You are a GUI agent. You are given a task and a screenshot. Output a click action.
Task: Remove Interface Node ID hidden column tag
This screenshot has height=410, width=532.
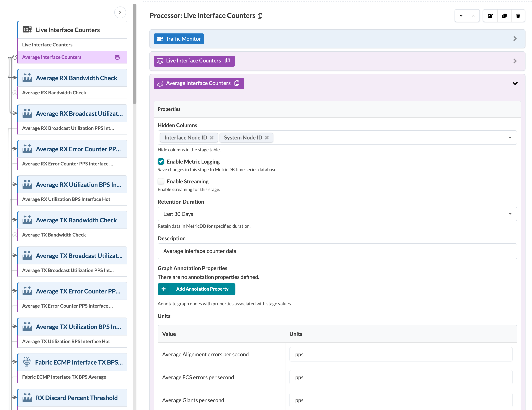(x=211, y=138)
